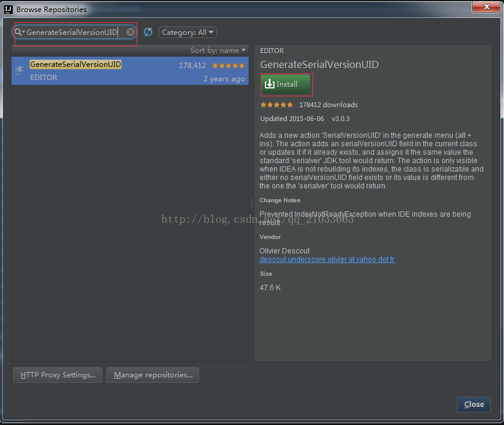Select the GenerateSerialVersionUID plugin row in the list
The image size is (504, 425).
[130, 71]
